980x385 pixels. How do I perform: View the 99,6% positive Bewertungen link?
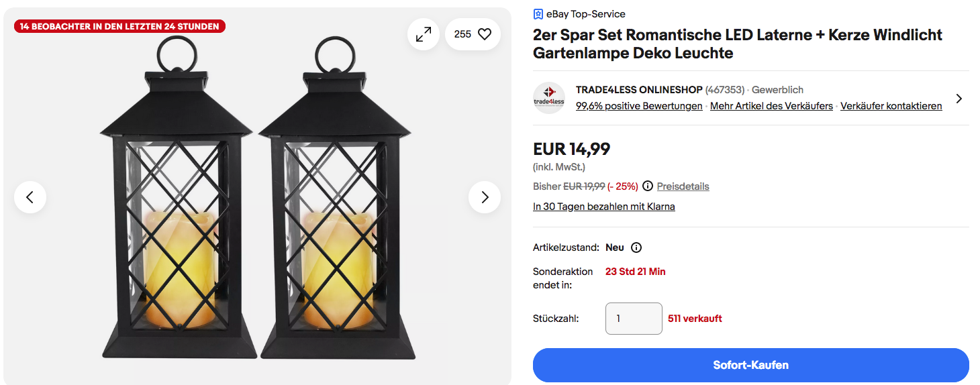(639, 106)
